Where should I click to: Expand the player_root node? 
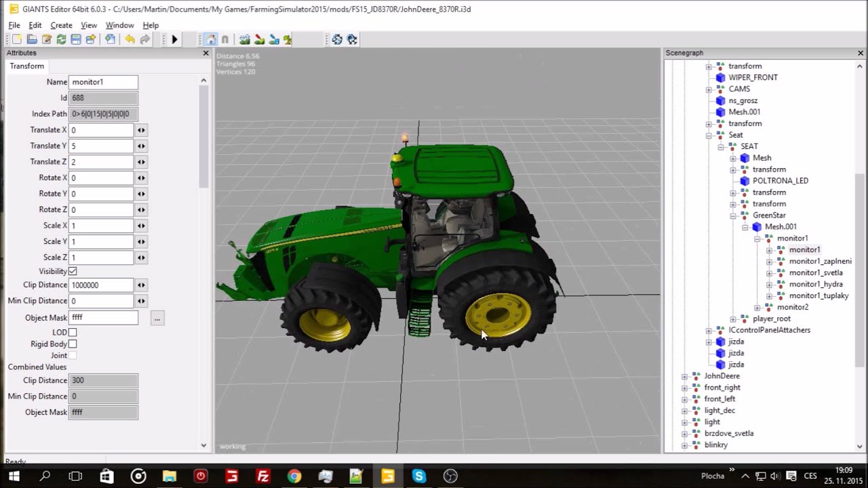(733, 319)
